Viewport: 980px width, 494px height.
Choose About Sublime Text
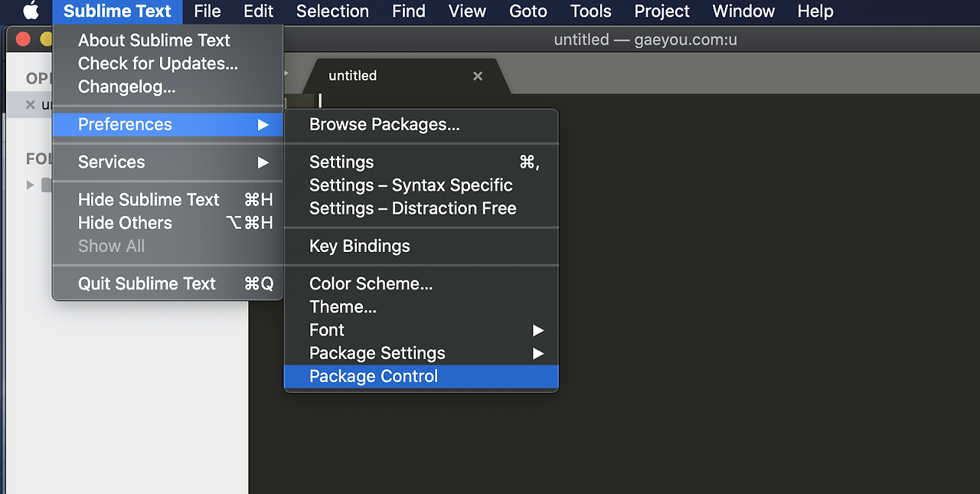pos(168,40)
